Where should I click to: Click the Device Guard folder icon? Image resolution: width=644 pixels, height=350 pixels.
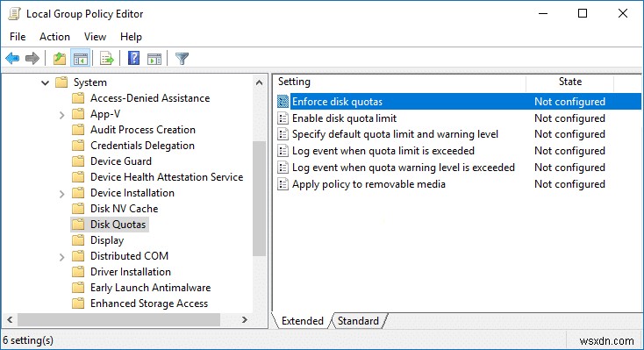click(78, 161)
